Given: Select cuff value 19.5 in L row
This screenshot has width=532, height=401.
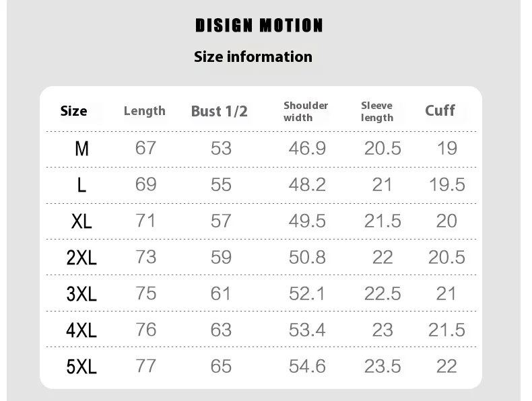Looking at the screenshot, I should pos(447,184).
